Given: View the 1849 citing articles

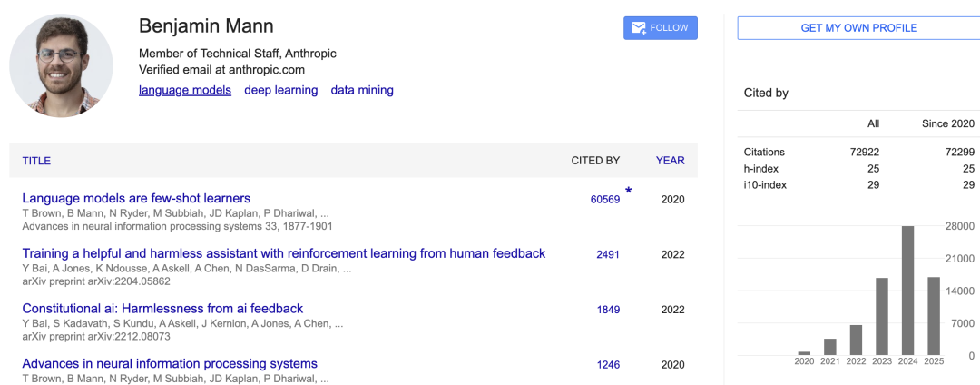Looking at the screenshot, I should click(x=608, y=310).
